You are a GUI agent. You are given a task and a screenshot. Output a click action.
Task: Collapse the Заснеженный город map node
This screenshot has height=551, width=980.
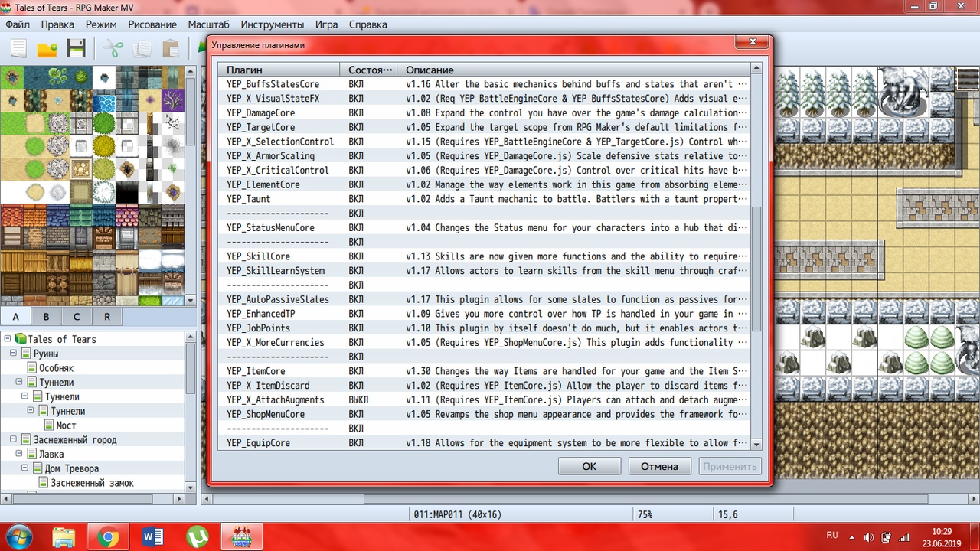click(x=14, y=440)
